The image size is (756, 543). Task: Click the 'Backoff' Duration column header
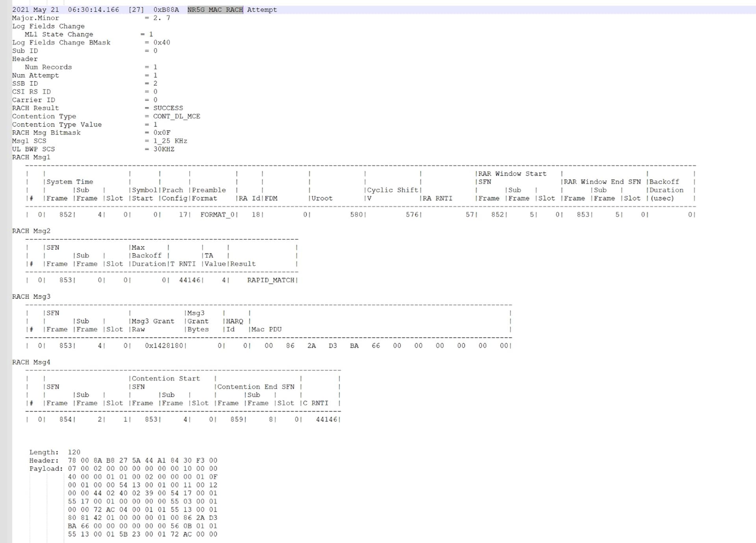664,182
